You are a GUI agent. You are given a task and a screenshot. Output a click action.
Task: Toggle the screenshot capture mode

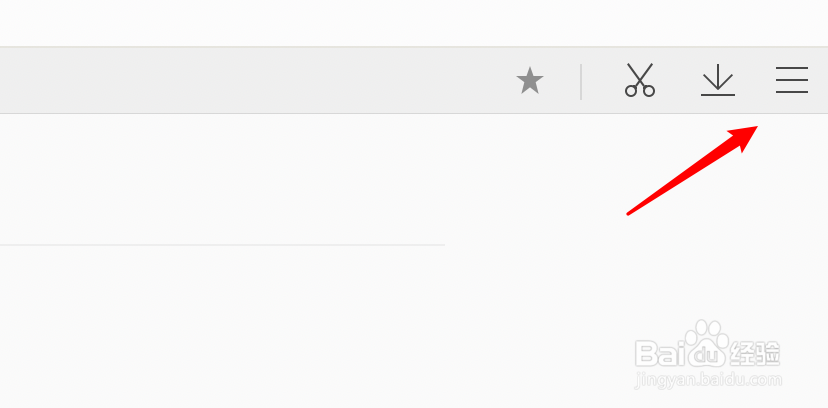coord(640,80)
